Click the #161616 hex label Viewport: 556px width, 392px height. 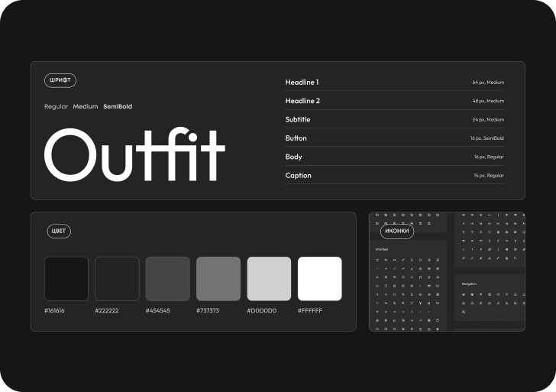click(x=55, y=311)
